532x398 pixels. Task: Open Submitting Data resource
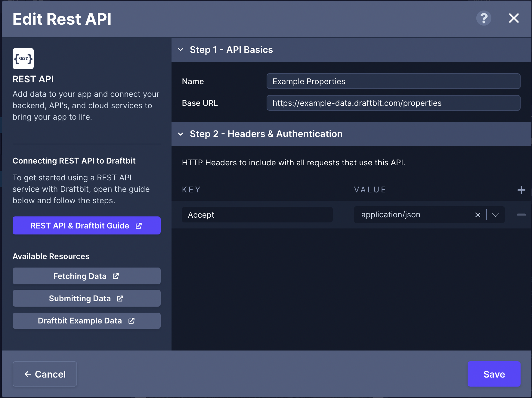coord(87,298)
